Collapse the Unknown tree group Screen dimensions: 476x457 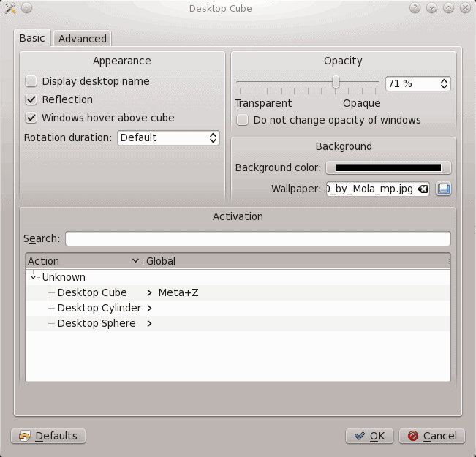point(34,277)
